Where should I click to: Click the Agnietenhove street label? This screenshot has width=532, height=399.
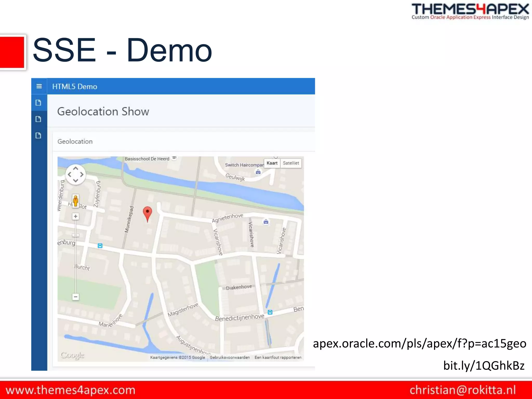point(228,218)
